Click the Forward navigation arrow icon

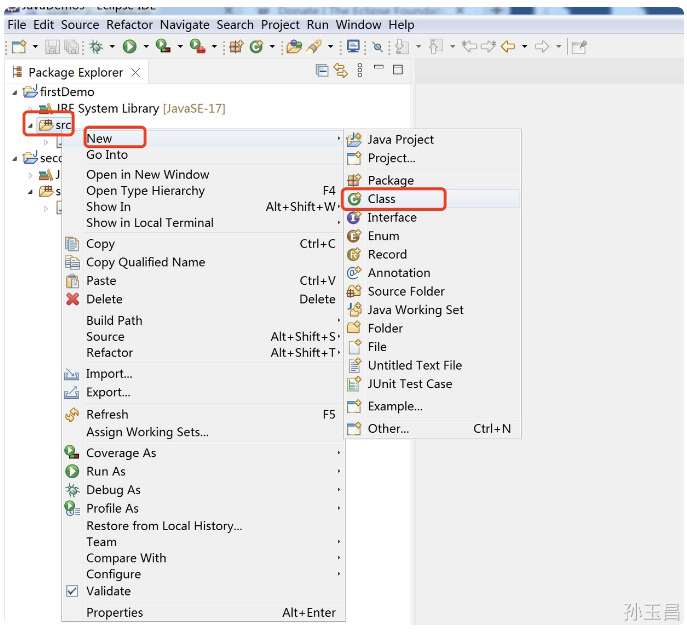(x=542, y=46)
